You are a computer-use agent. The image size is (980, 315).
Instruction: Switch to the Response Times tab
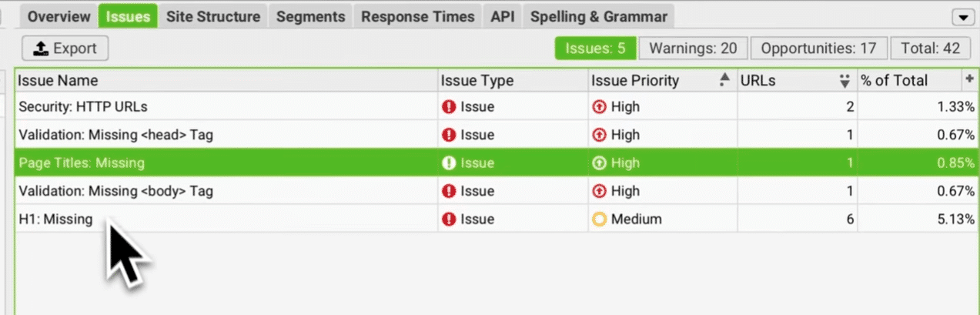419,15
